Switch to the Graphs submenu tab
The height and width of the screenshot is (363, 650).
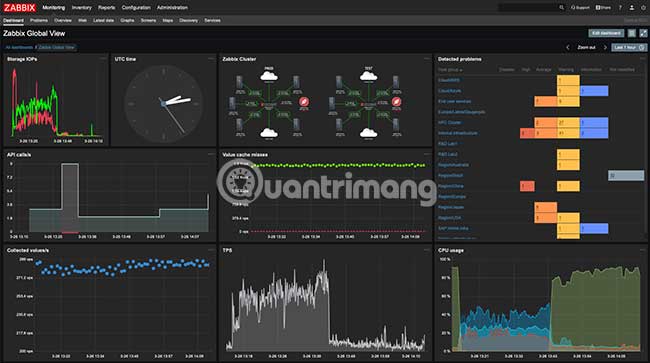(x=127, y=20)
